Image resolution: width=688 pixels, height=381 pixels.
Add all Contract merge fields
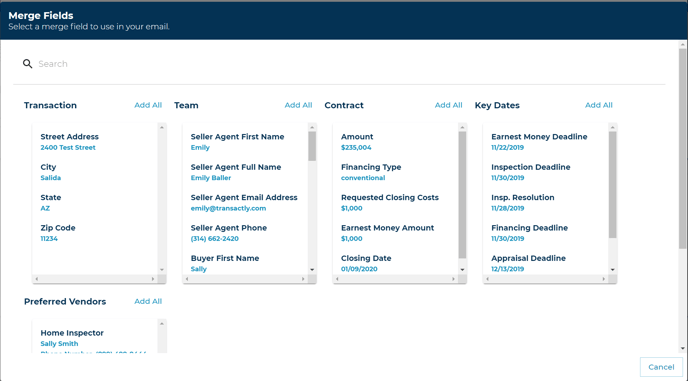coord(448,105)
